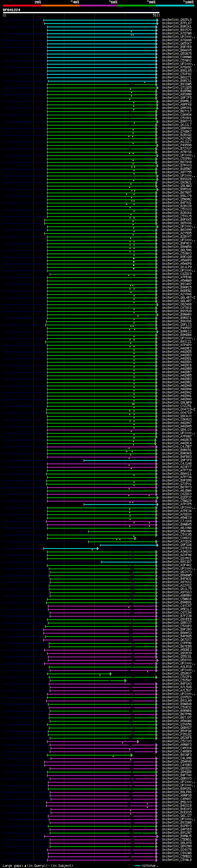Image resolution: width=197 pixels, height=868 pixels.
Task: Select the UniRef100_B9IDW5 label
Action: tap(177, 84)
